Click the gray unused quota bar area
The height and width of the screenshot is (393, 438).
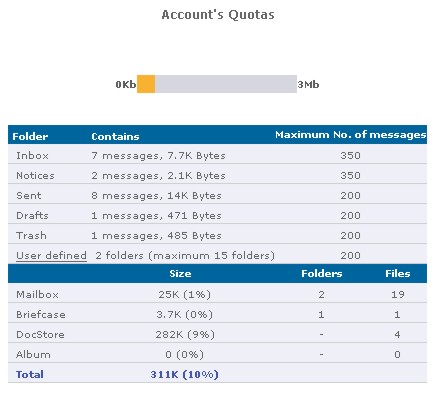click(x=226, y=84)
